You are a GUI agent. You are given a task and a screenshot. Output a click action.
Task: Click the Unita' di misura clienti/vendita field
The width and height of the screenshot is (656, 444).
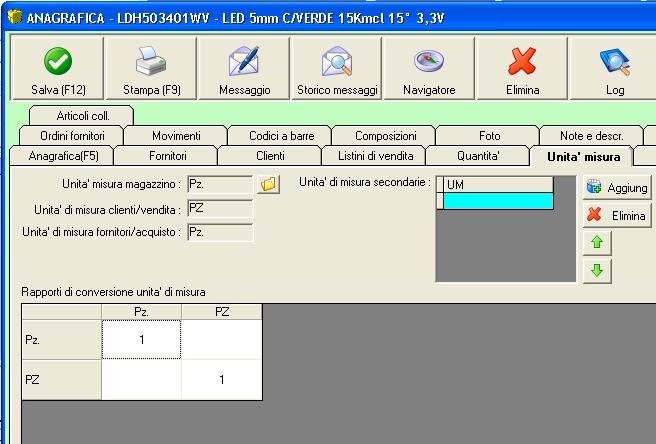[220, 208]
